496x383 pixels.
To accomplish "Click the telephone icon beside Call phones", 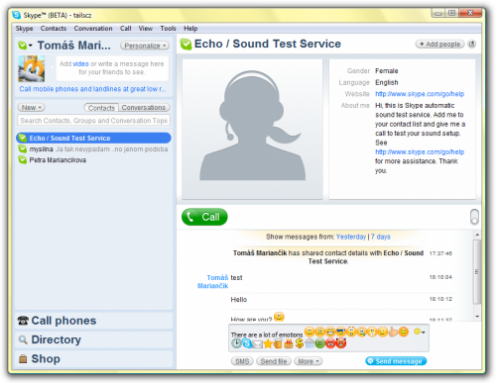I will coord(23,321).
